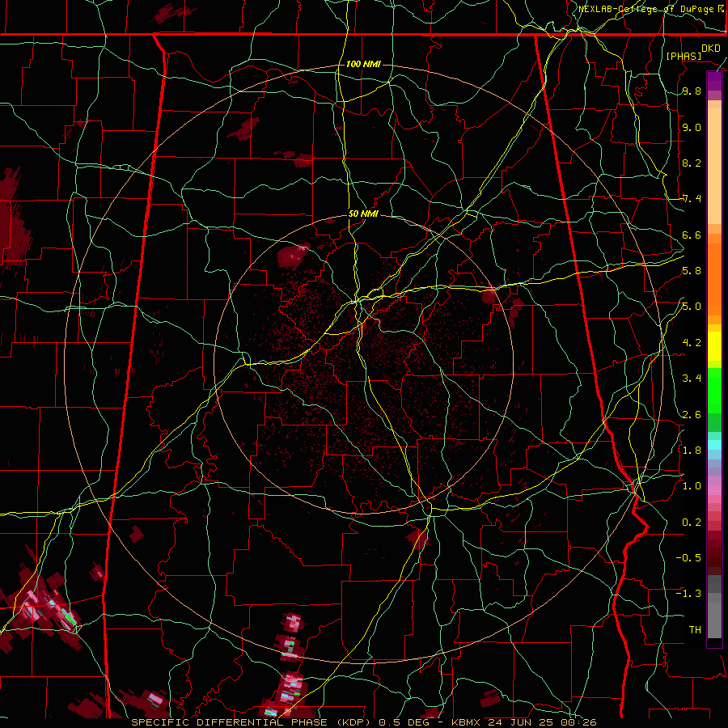Click the 5.8 value on color scale
Viewport: 728px width, 728px height.
pyautogui.click(x=692, y=271)
